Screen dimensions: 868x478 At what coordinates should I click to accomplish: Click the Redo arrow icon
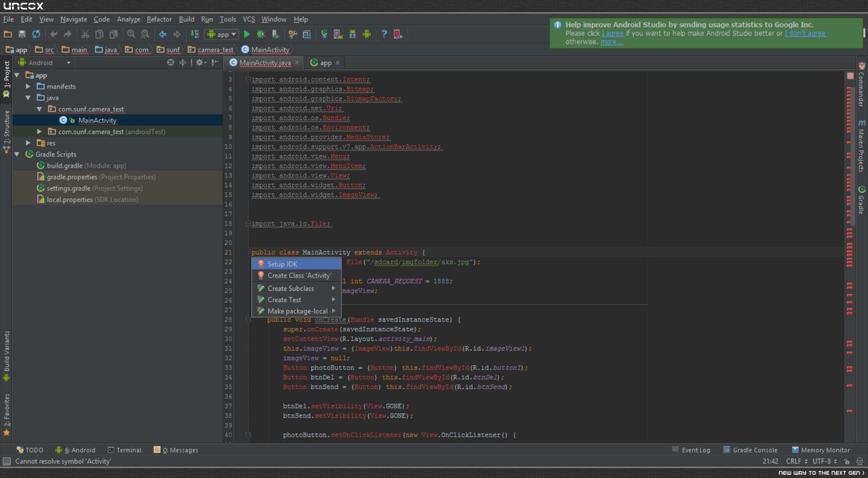[x=68, y=34]
